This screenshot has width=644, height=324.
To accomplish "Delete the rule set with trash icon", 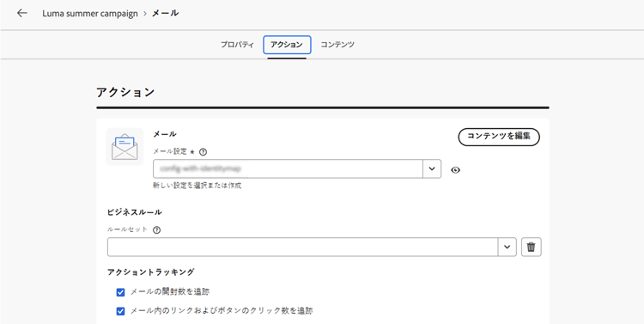I will click(532, 248).
